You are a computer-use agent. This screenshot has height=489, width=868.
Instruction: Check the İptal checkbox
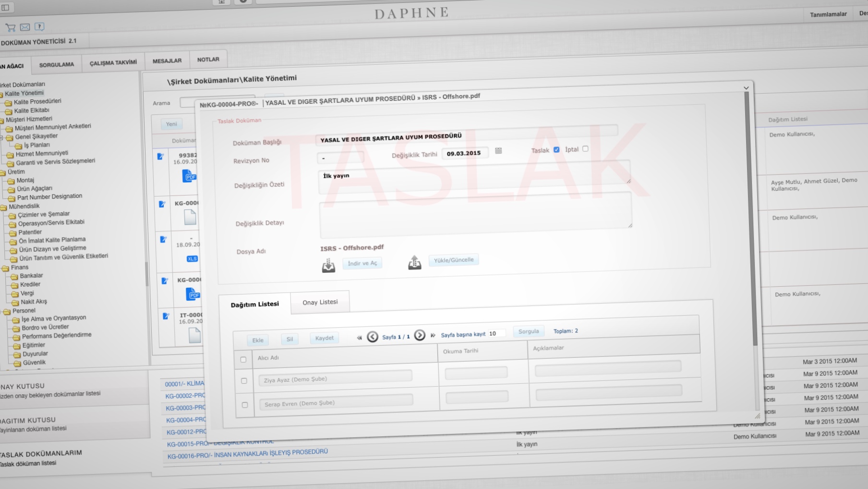point(585,149)
